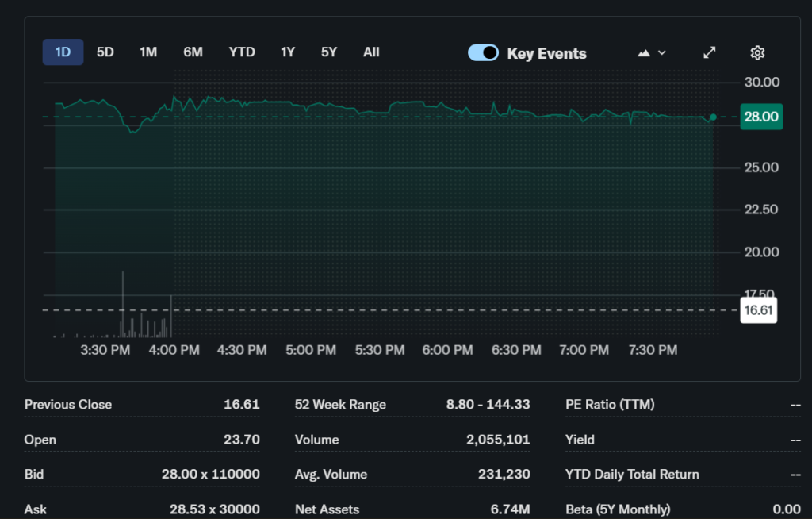Click the green 28.00 current price tag
The image size is (812, 519).
(x=760, y=117)
